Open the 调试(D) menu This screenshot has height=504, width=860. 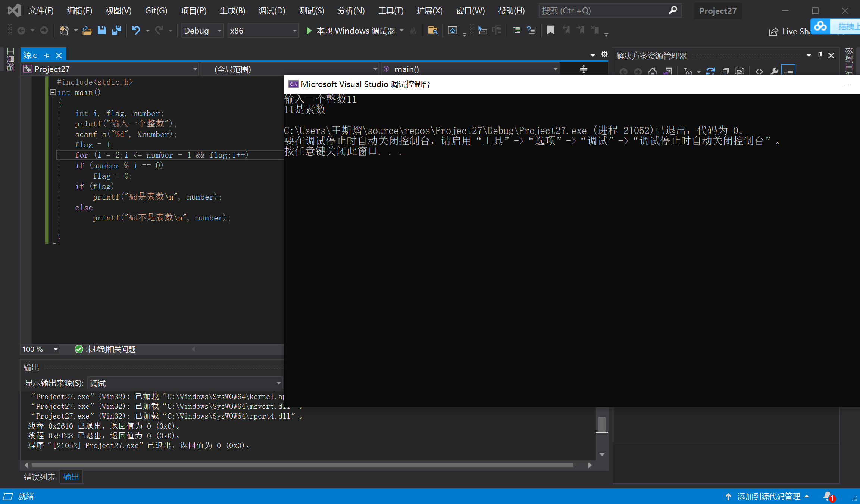click(272, 10)
